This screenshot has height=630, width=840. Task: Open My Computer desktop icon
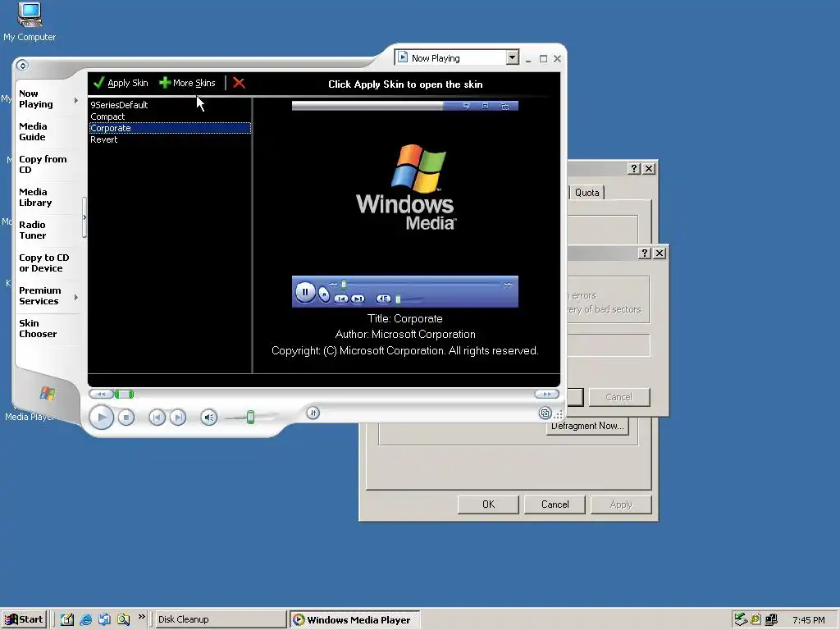pos(30,22)
